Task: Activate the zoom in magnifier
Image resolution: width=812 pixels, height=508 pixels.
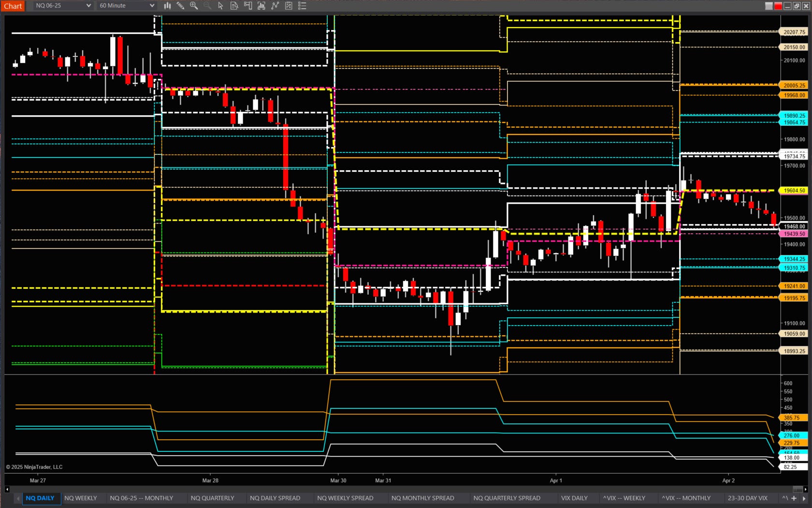Action: click(194, 6)
